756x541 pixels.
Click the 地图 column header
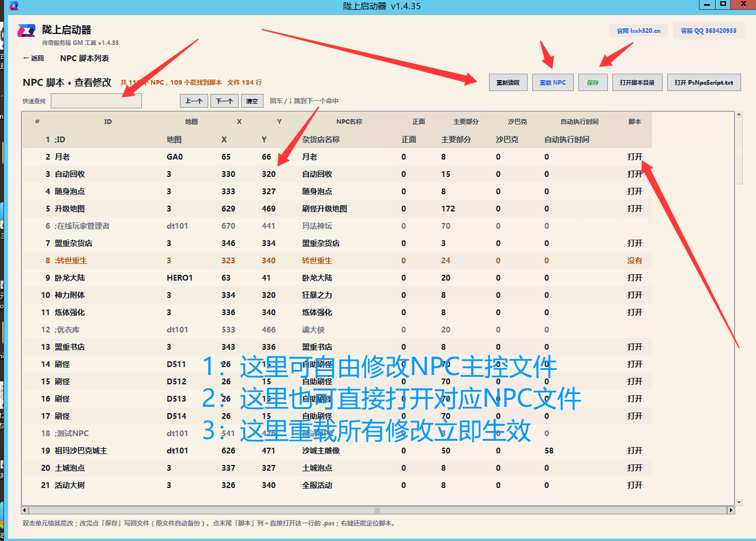191,122
